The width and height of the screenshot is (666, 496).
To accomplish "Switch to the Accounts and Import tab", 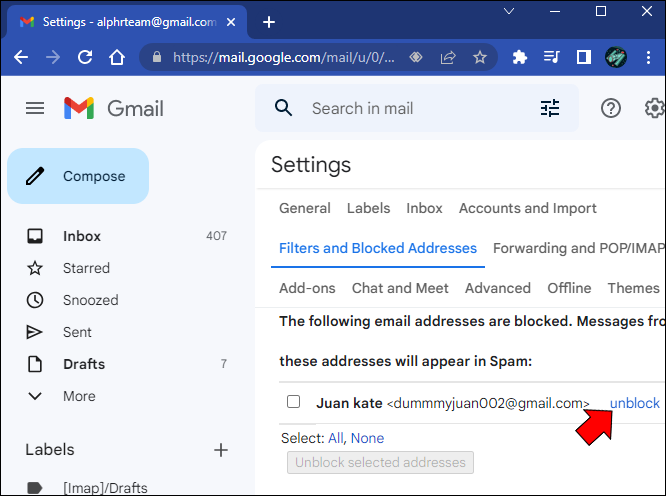I will (x=528, y=208).
